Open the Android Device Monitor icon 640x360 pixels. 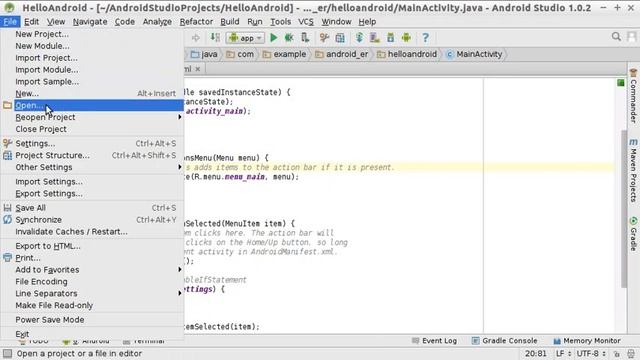tap(406, 38)
